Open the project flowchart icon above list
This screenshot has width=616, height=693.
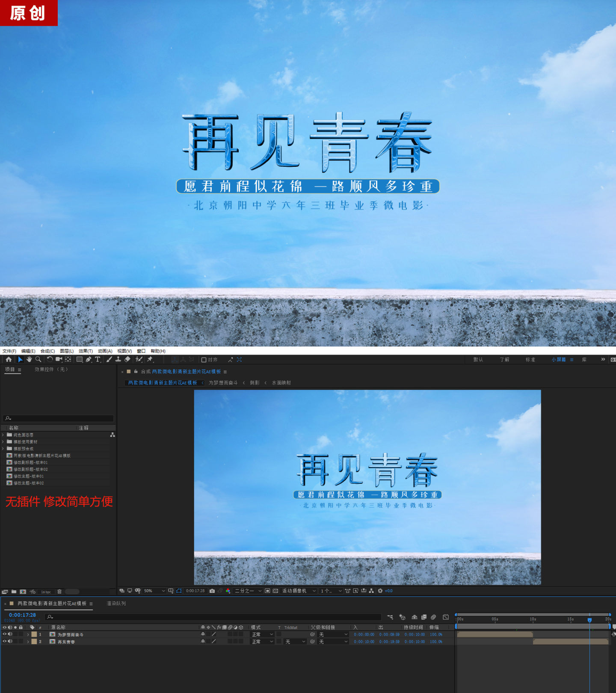click(x=113, y=435)
